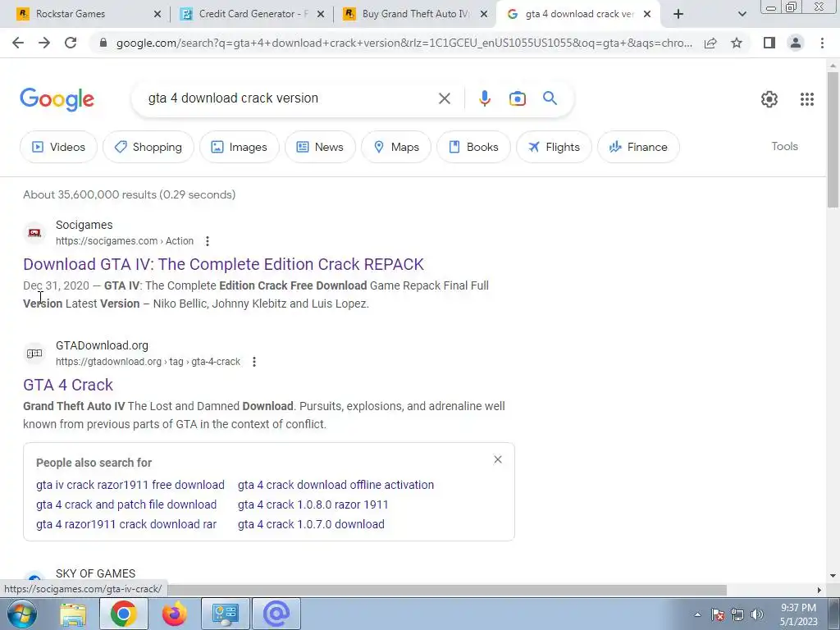Open the Chrome profile avatar
The width and height of the screenshot is (840, 630).
point(796,43)
